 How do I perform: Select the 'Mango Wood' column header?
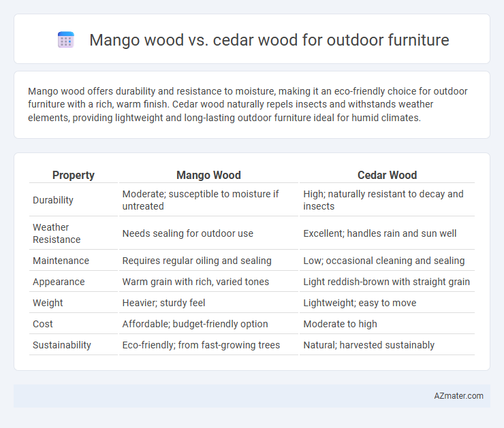[208, 175]
